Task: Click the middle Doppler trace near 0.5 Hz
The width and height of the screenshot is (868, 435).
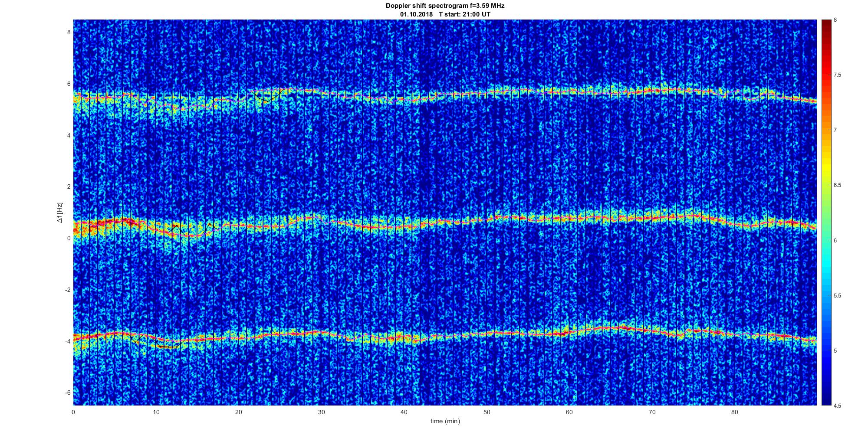Action: tap(445, 221)
